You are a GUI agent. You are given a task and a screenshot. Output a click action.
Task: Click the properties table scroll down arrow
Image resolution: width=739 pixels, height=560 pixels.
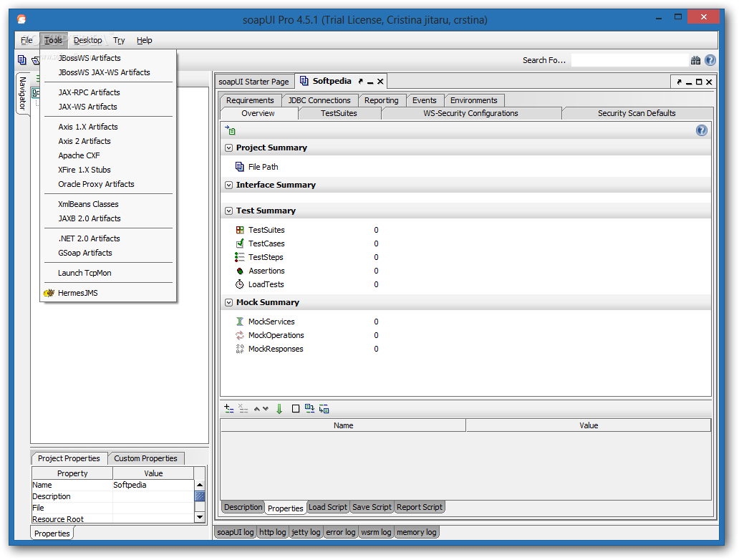[200, 517]
